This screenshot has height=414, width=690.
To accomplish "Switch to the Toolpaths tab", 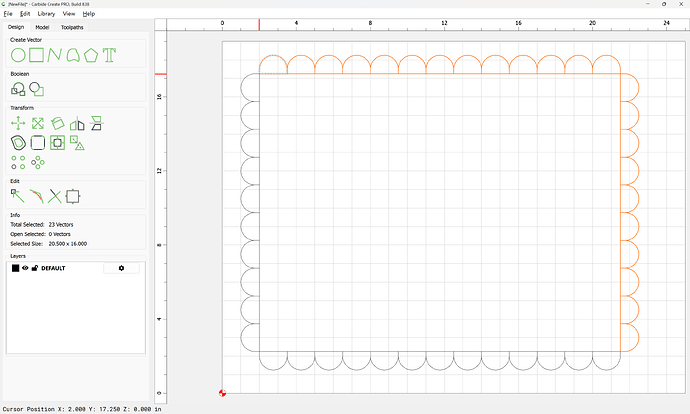I will tap(72, 27).
